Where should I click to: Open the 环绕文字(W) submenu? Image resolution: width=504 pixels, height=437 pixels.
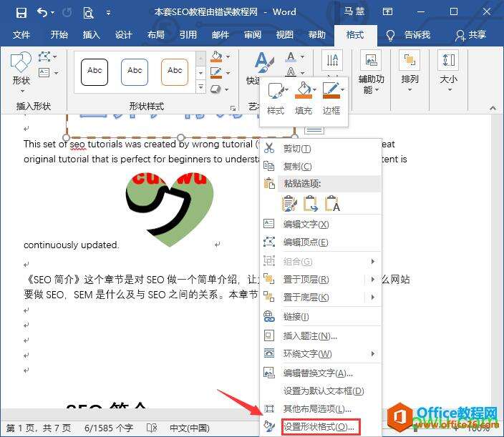coord(321,354)
